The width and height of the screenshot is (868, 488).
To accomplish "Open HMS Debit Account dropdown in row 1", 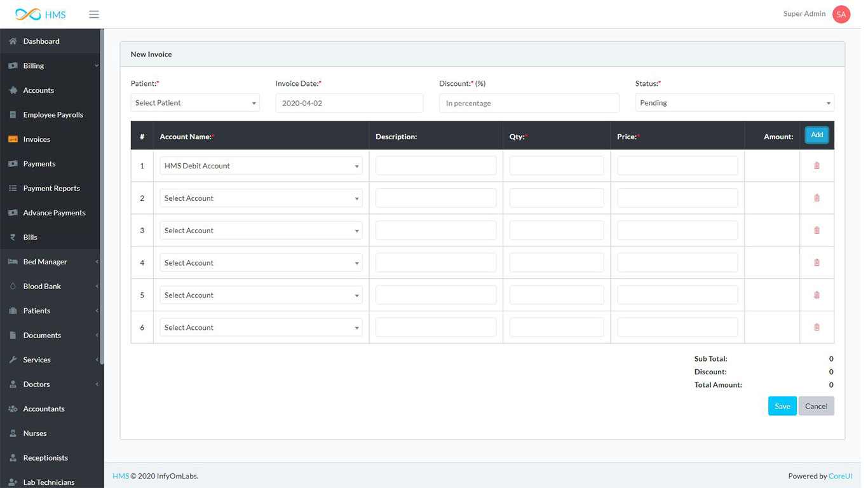I will point(261,166).
